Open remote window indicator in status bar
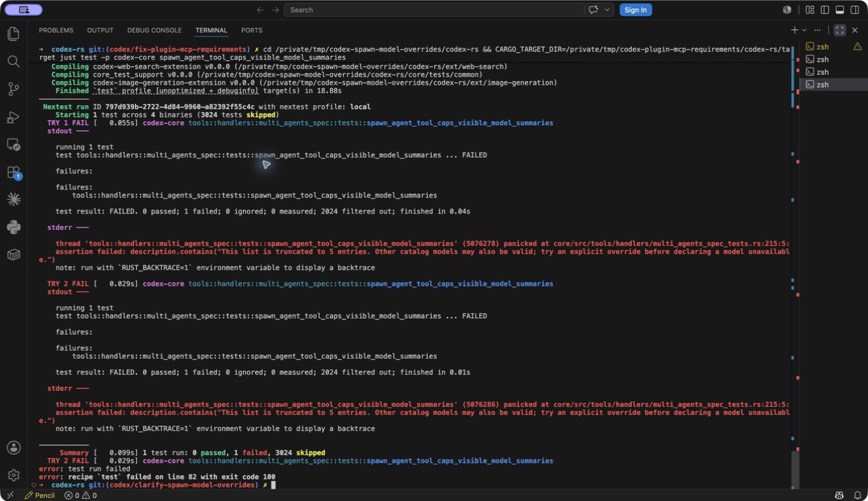Image resolution: width=868 pixels, height=501 pixels. pyautogui.click(x=9, y=495)
